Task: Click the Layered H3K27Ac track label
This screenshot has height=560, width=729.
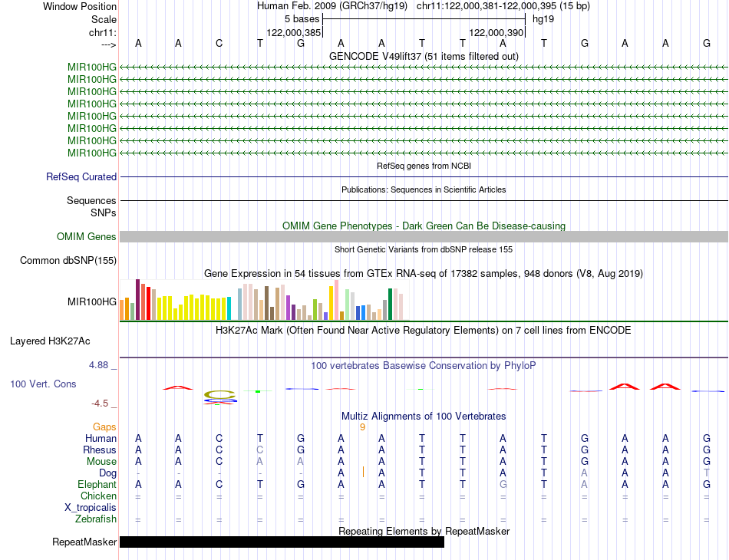Action: pyautogui.click(x=50, y=341)
